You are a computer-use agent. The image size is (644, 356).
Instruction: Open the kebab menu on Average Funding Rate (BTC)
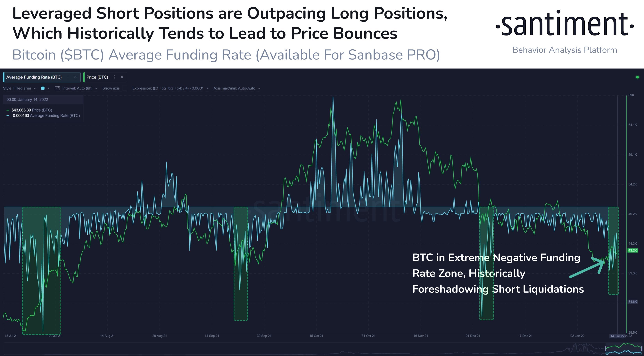click(68, 77)
